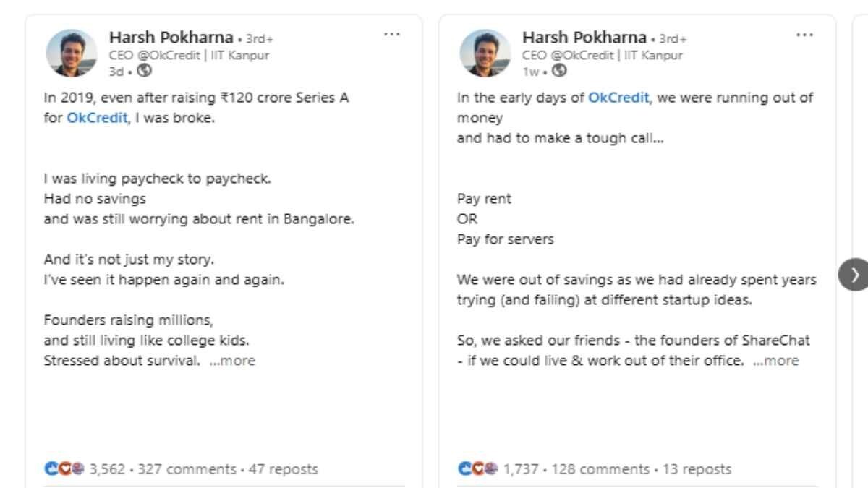The width and height of the screenshot is (868, 488).
Task: Open profile photo on second post
Action: [x=485, y=53]
